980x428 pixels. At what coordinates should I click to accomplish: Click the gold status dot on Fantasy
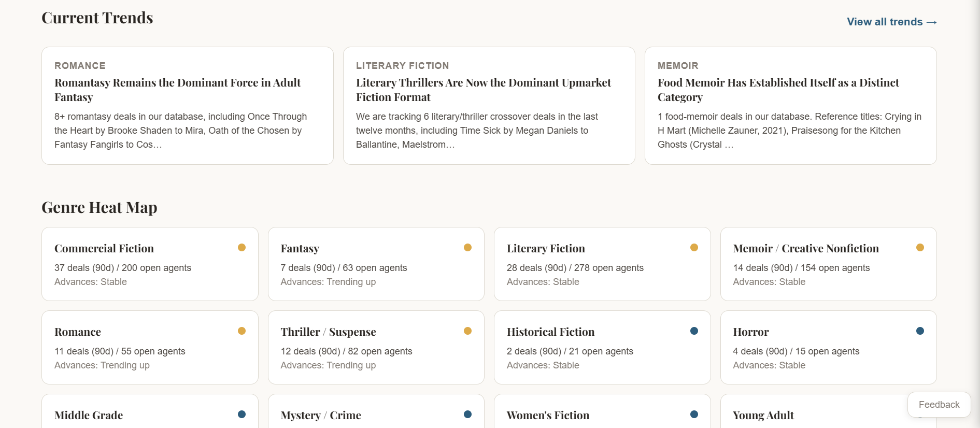[467, 248]
